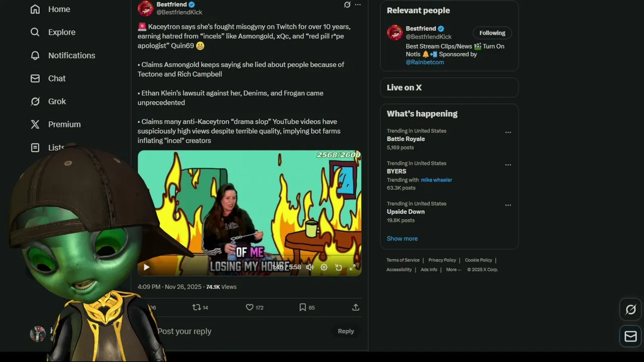Open more options for BYERS trend
This screenshot has height=362, width=644.
pos(508,165)
